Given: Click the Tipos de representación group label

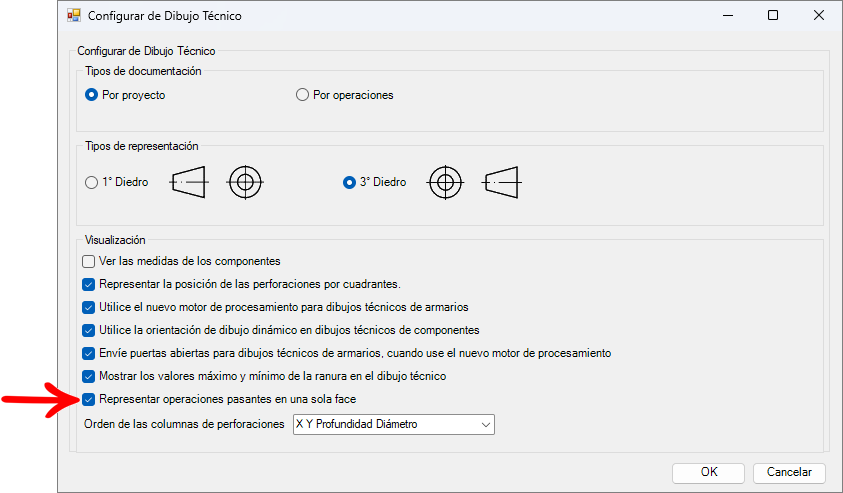Looking at the screenshot, I should (x=141, y=146).
